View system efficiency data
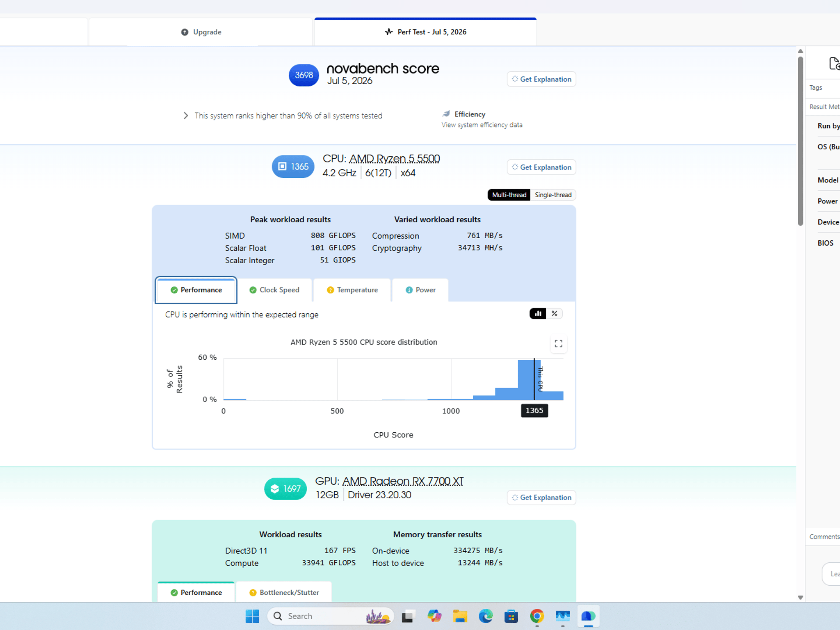 click(x=482, y=125)
